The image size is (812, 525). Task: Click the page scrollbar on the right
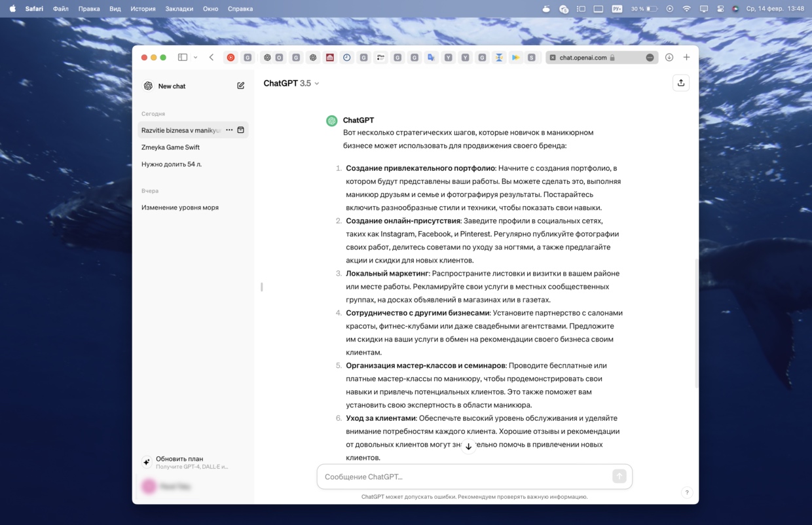[x=695, y=323]
